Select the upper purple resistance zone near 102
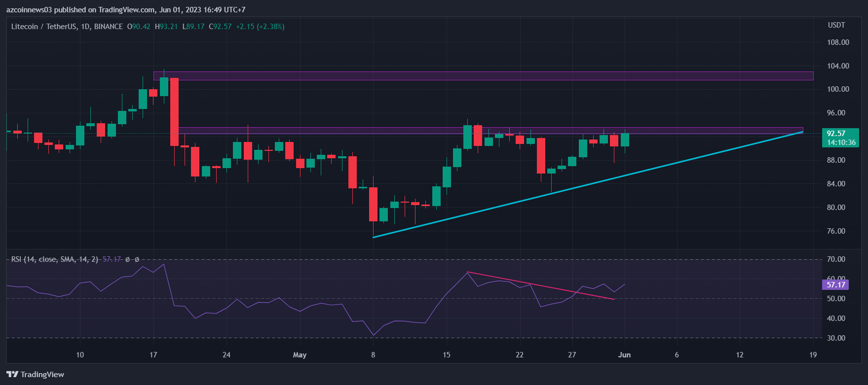This screenshot has width=868, height=385. [x=484, y=76]
